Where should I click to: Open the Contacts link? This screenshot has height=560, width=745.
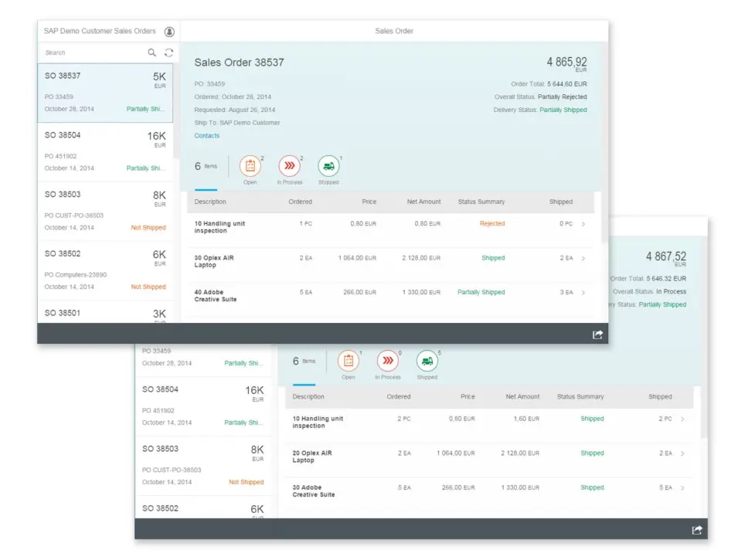pyautogui.click(x=206, y=135)
